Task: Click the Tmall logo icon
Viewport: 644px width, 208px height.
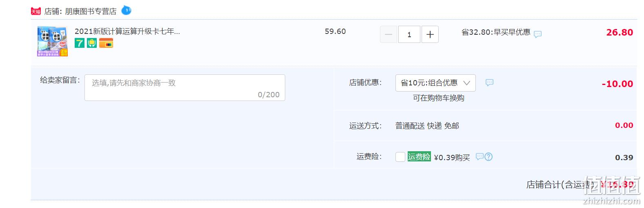Action: point(36,11)
